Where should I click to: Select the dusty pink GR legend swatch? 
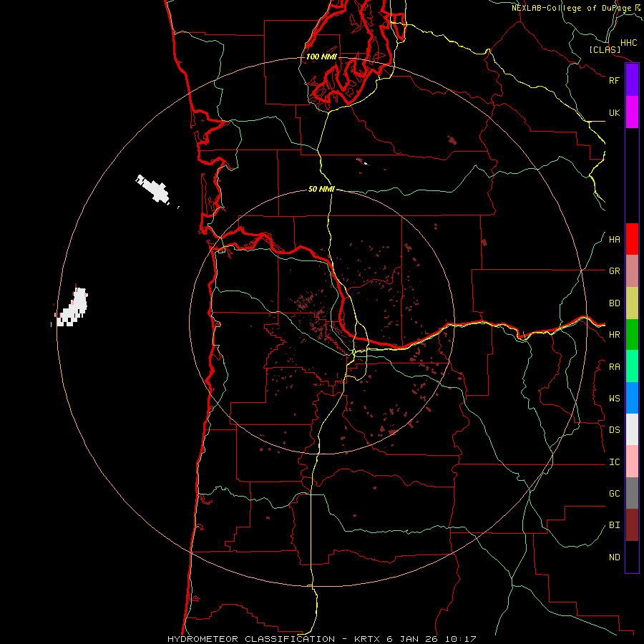[632, 271]
